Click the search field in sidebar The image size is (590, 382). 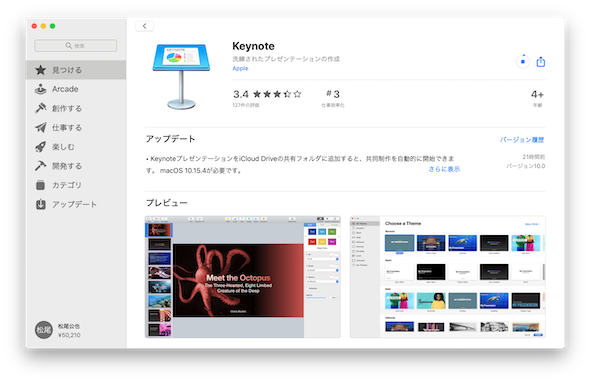click(76, 46)
